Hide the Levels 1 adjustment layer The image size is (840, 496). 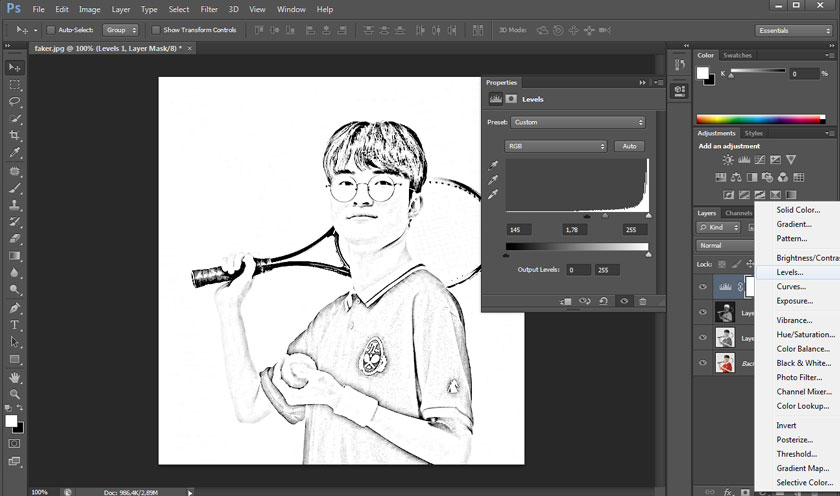tap(703, 287)
